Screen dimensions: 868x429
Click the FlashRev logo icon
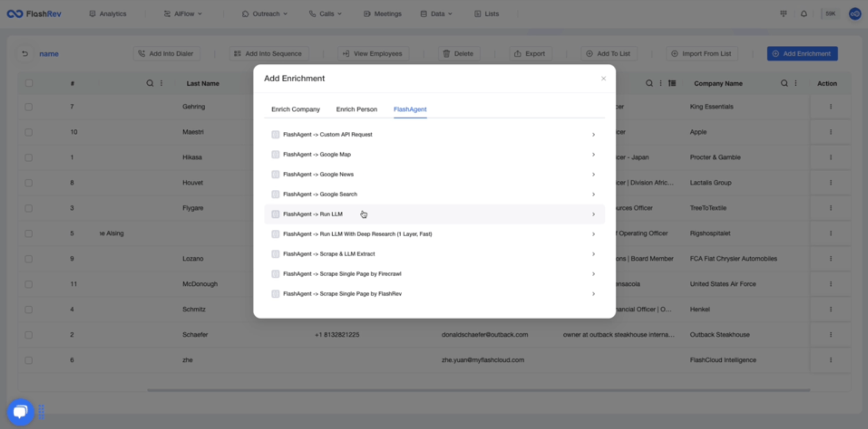(x=15, y=14)
